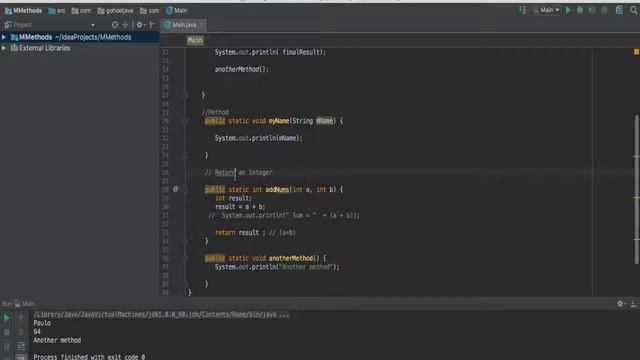The height and width of the screenshot is (360, 640).
Task: Collapse all in the Project panel
Action: tap(125, 25)
